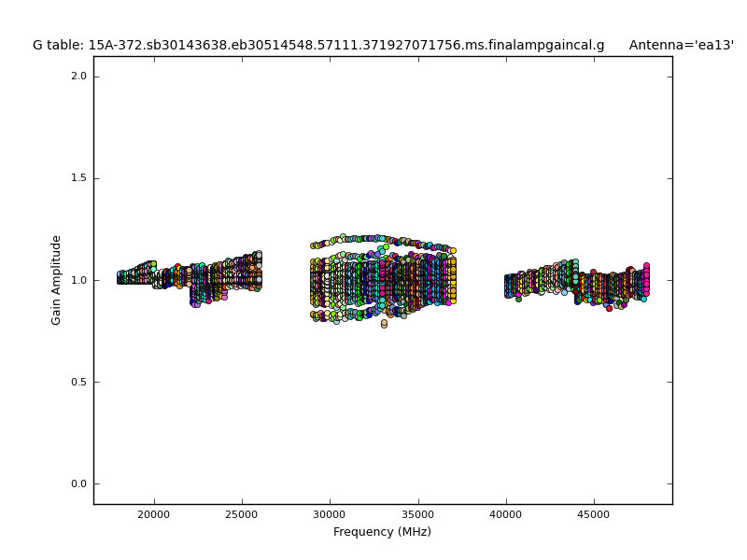Click the 1.5 y-axis tick label

click(79, 178)
